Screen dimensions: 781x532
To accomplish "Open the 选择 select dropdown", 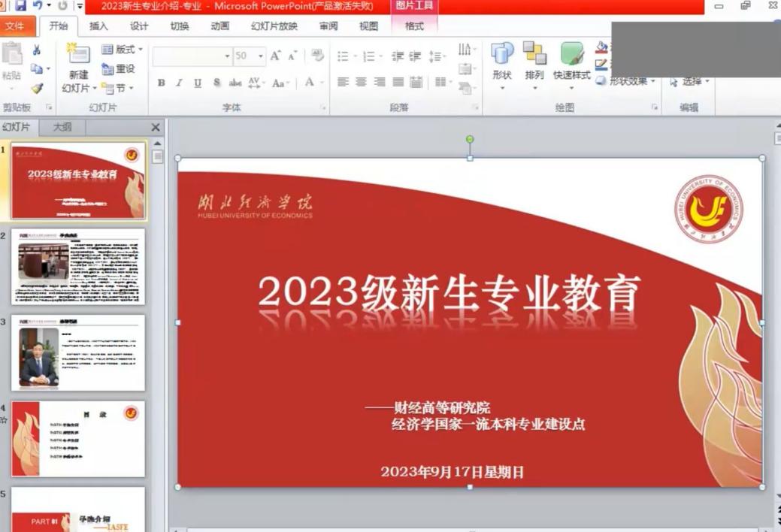I will click(689, 81).
